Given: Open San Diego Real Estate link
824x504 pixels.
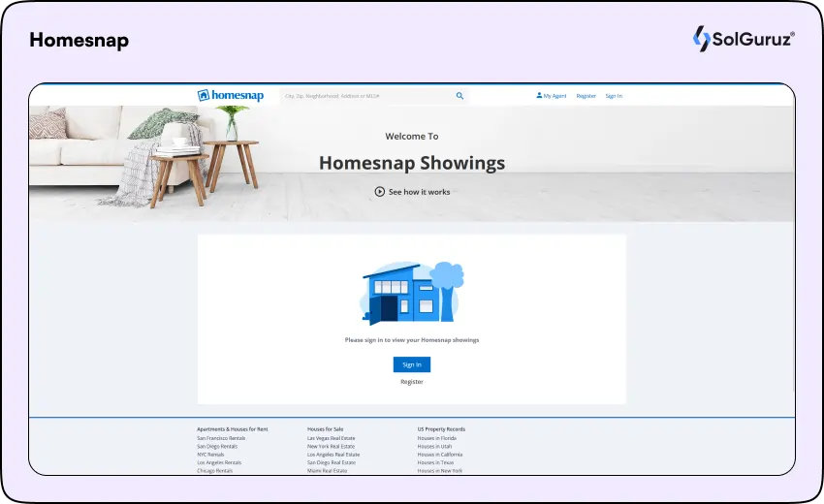Looking at the screenshot, I should coord(332,462).
